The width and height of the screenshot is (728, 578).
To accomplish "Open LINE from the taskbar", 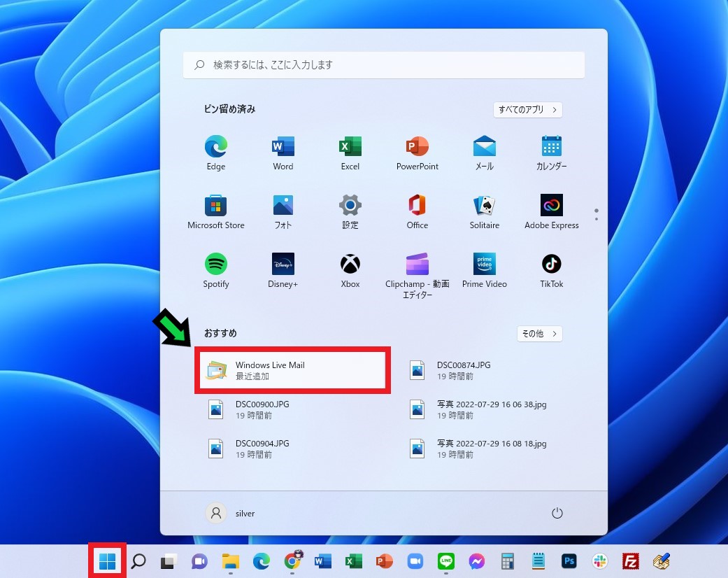I will [x=445, y=561].
